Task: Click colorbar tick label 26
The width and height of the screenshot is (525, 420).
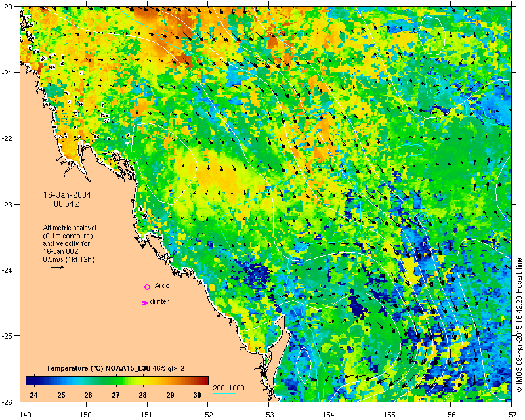Action: coord(88,395)
